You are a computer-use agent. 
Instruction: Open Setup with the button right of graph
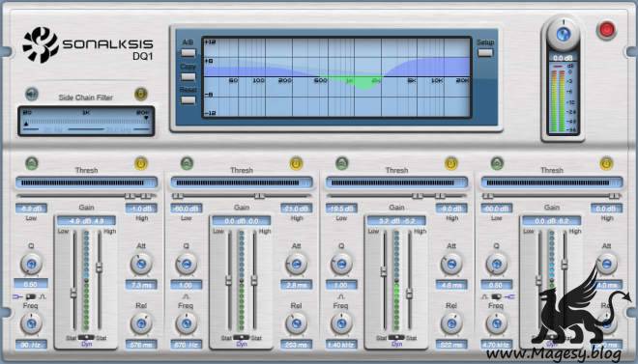pyautogui.click(x=485, y=53)
